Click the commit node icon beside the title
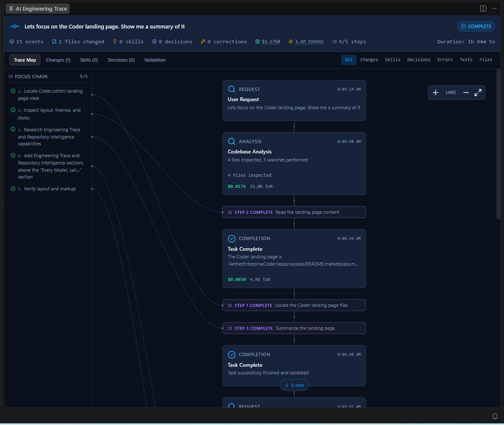504x425 pixels. coord(15,26)
